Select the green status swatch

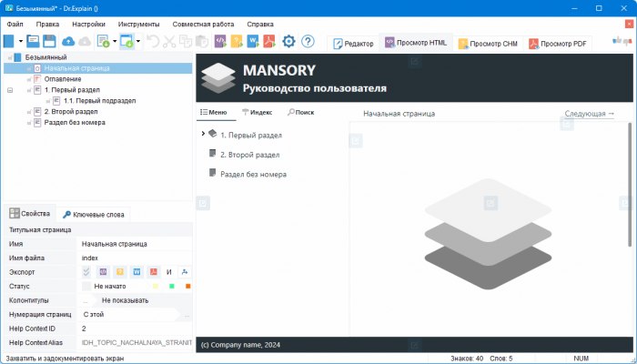point(171,287)
